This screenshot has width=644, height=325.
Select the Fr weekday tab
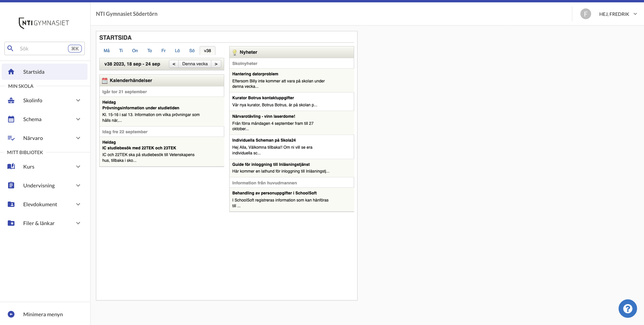(x=163, y=50)
